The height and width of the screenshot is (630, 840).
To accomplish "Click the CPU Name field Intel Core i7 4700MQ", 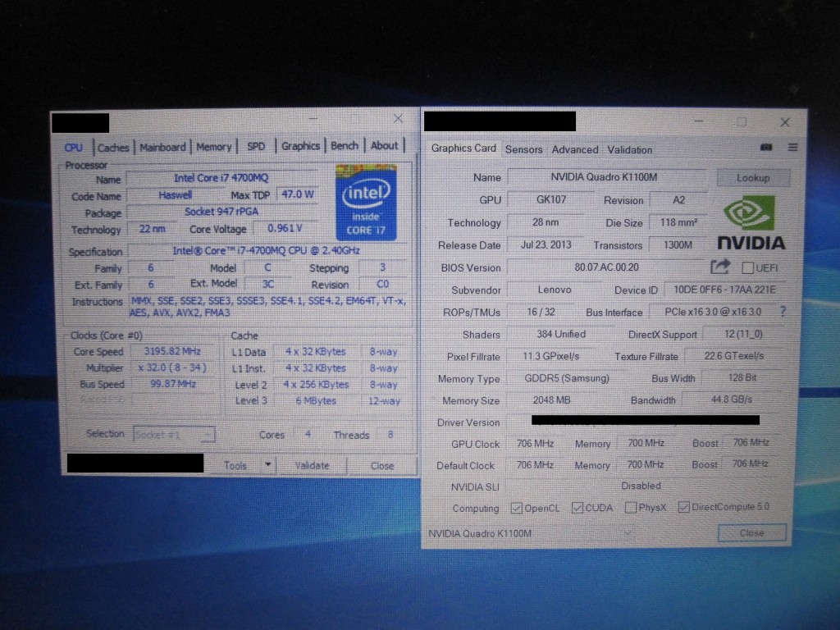I will pos(221,178).
